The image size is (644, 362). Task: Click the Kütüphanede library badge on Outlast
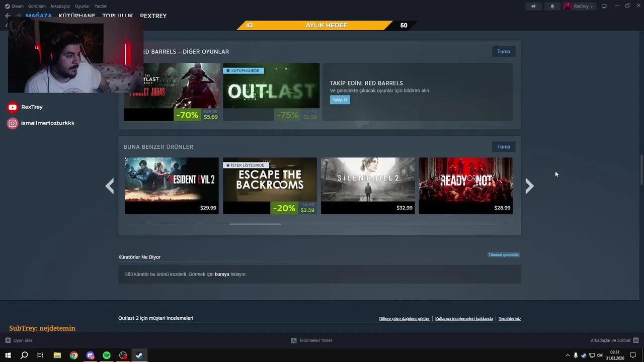click(x=243, y=71)
